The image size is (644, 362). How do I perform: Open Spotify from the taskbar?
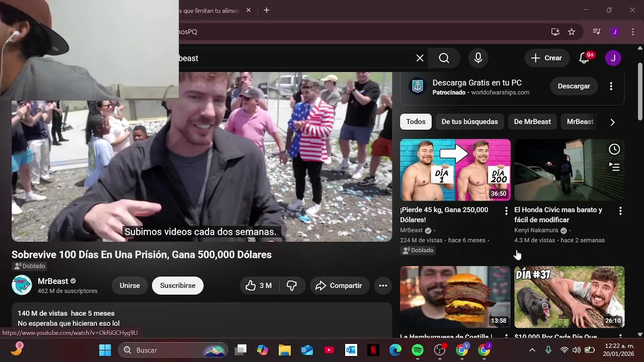pyautogui.click(x=418, y=350)
